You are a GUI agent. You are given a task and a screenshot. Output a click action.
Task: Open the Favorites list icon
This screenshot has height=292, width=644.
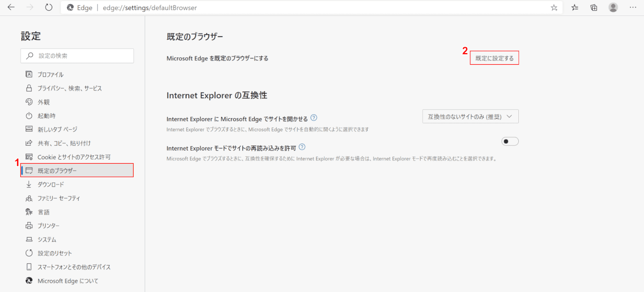tap(575, 8)
